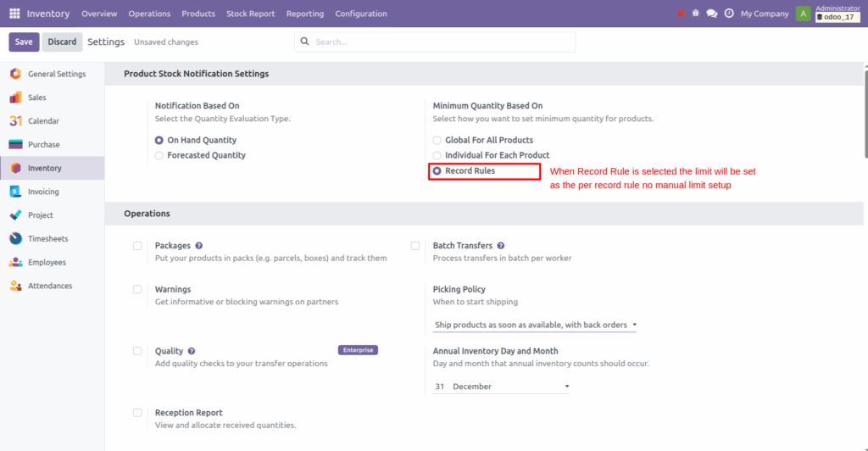Select Individual For Each Product option
The height and width of the screenshot is (451, 868).
437,155
